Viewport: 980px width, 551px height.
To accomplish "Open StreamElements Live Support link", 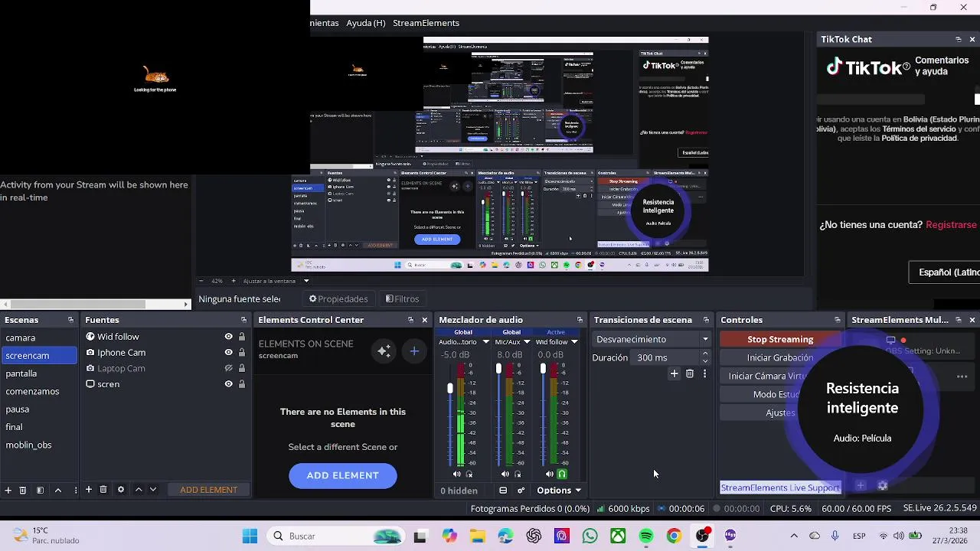I will [780, 487].
